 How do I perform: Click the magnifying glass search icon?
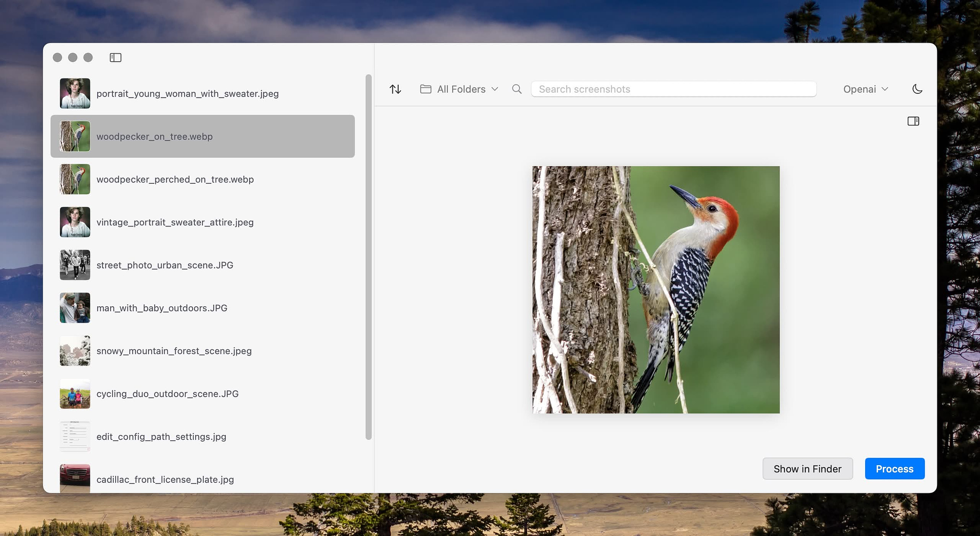(x=517, y=89)
